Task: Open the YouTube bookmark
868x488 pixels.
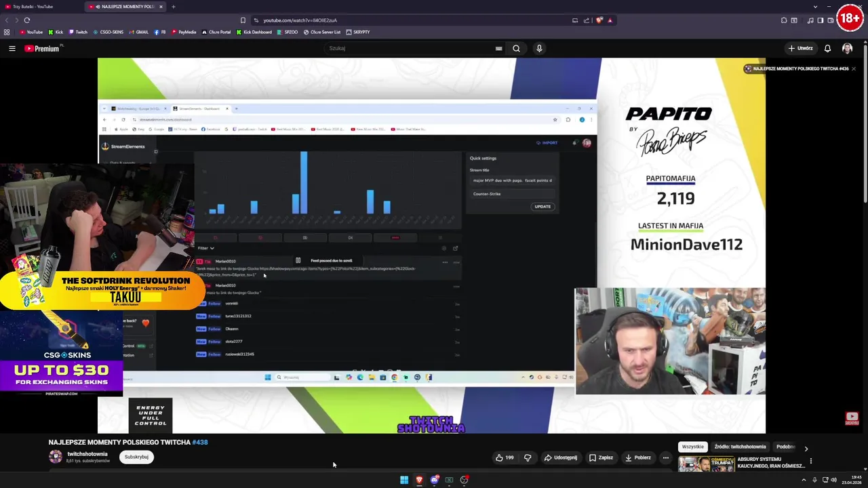Action: coord(31,32)
